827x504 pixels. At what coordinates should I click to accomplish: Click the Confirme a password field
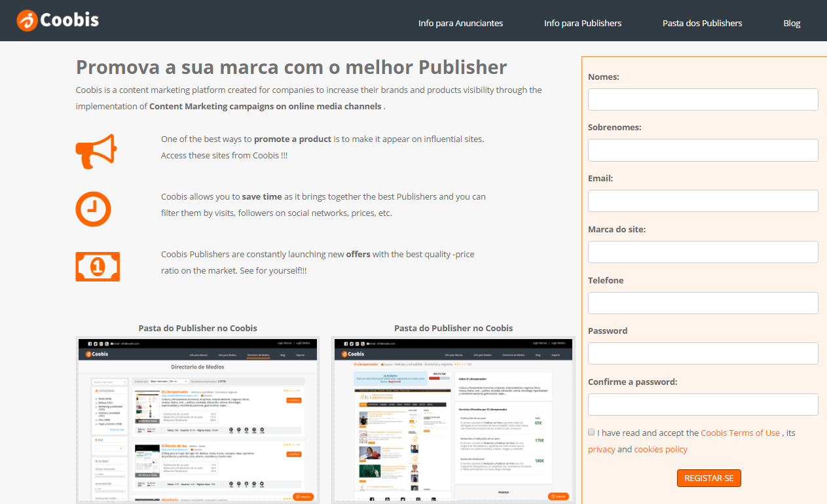pyautogui.click(x=703, y=405)
